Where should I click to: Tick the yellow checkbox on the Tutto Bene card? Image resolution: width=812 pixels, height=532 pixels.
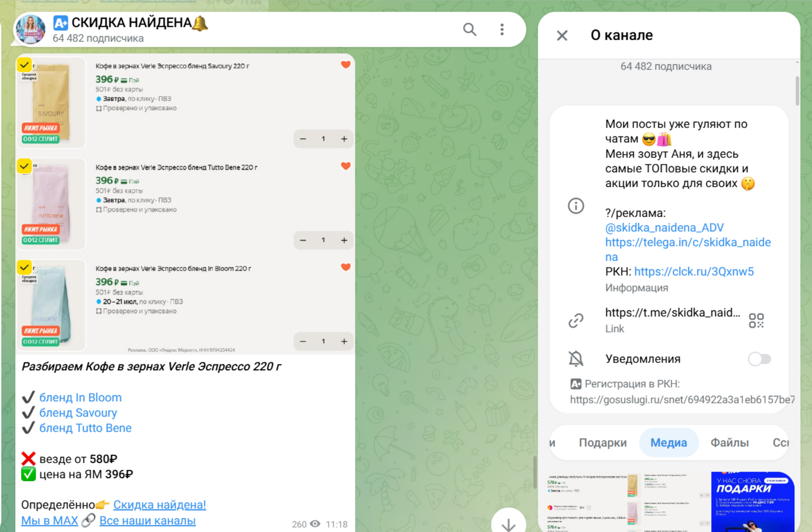click(24, 166)
